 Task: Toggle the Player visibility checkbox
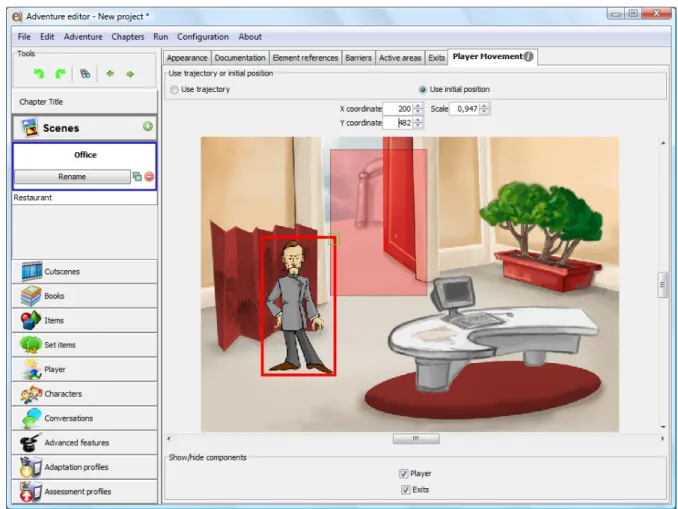tap(404, 474)
